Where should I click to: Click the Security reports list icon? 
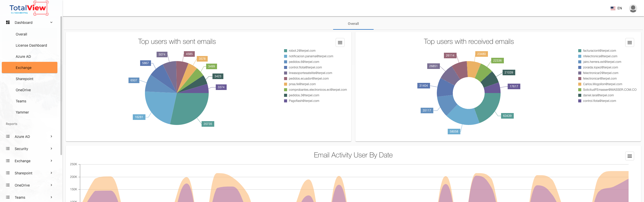coord(8,149)
